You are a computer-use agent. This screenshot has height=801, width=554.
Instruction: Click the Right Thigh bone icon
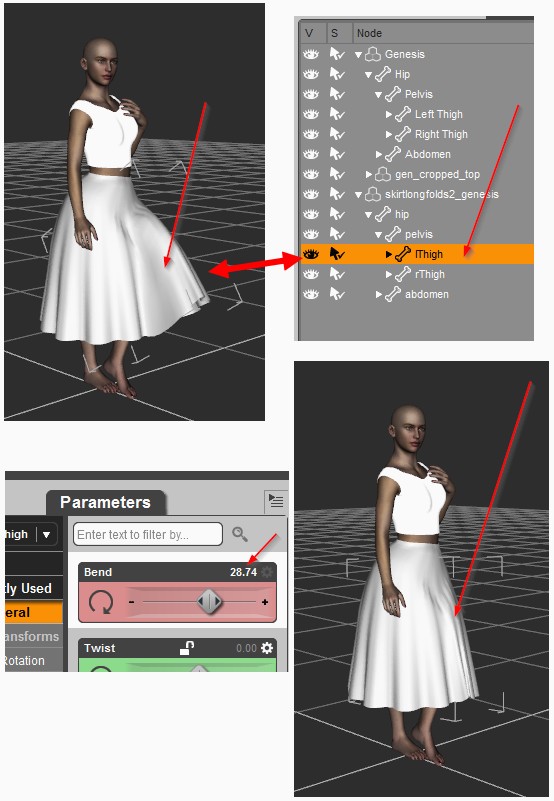coord(403,134)
